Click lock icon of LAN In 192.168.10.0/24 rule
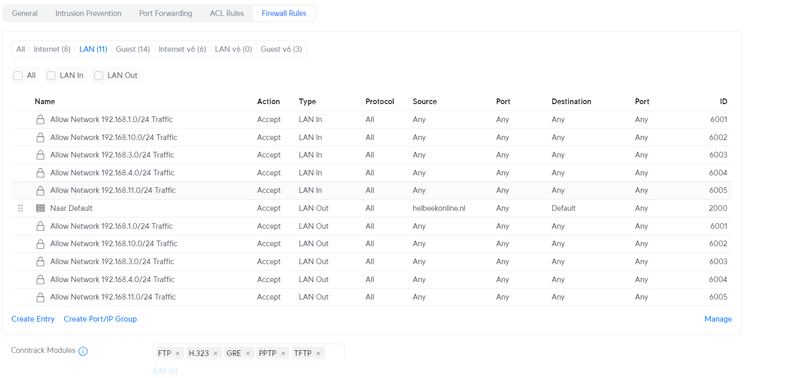The height and width of the screenshot is (378, 800). [40, 138]
